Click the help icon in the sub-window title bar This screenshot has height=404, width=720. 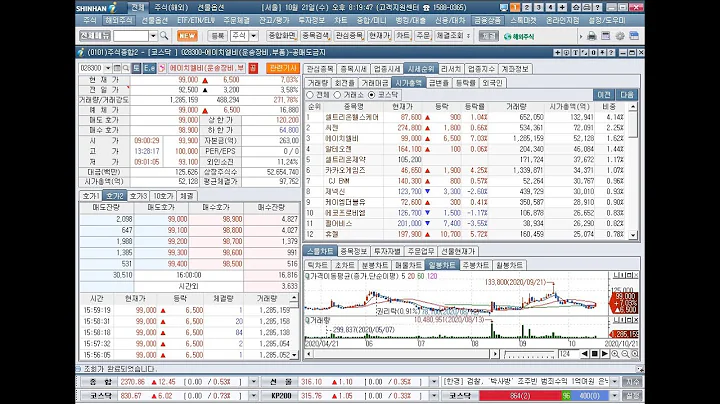(x=611, y=52)
